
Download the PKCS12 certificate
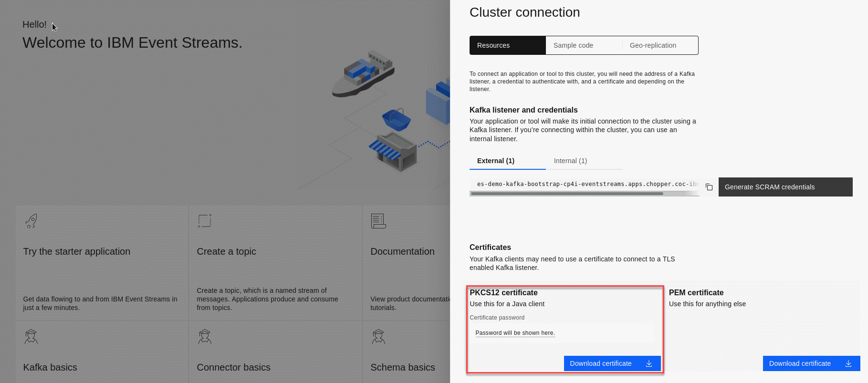pyautogui.click(x=601, y=363)
